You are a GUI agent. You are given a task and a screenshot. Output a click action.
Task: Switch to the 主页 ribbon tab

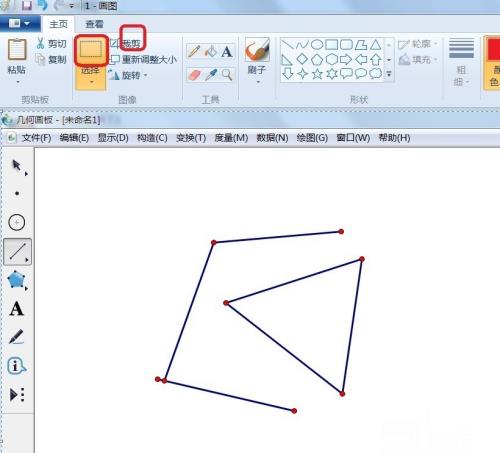coord(58,24)
